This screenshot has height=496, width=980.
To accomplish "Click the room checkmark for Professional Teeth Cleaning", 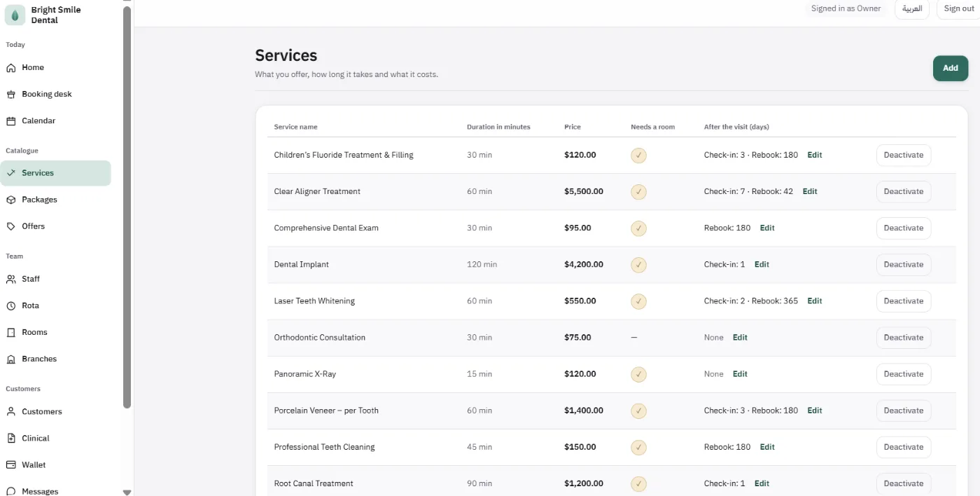I will (x=638, y=447).
